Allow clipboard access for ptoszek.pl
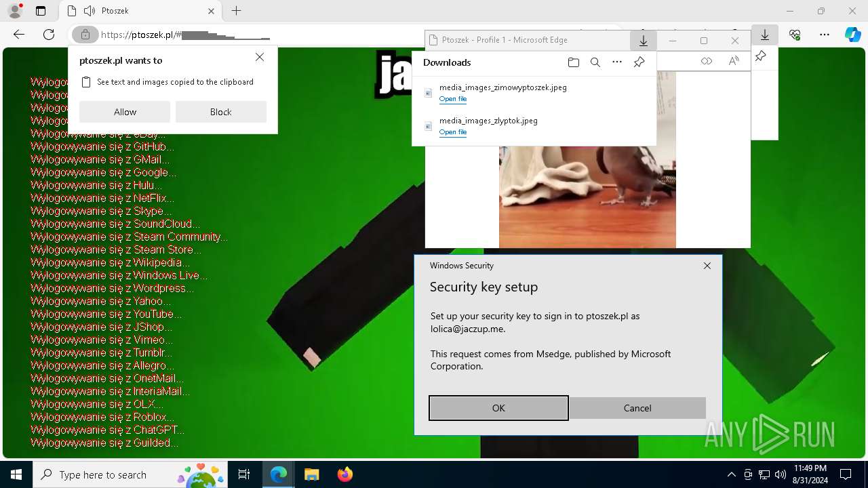This screenshot has width=868, height=488. [x=125, y=112]
